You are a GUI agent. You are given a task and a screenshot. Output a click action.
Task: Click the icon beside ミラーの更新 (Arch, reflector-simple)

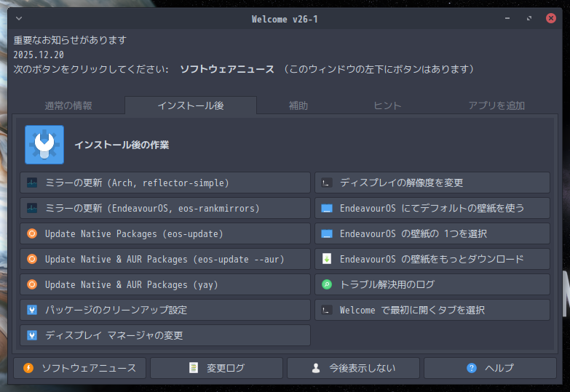[32, 183]
